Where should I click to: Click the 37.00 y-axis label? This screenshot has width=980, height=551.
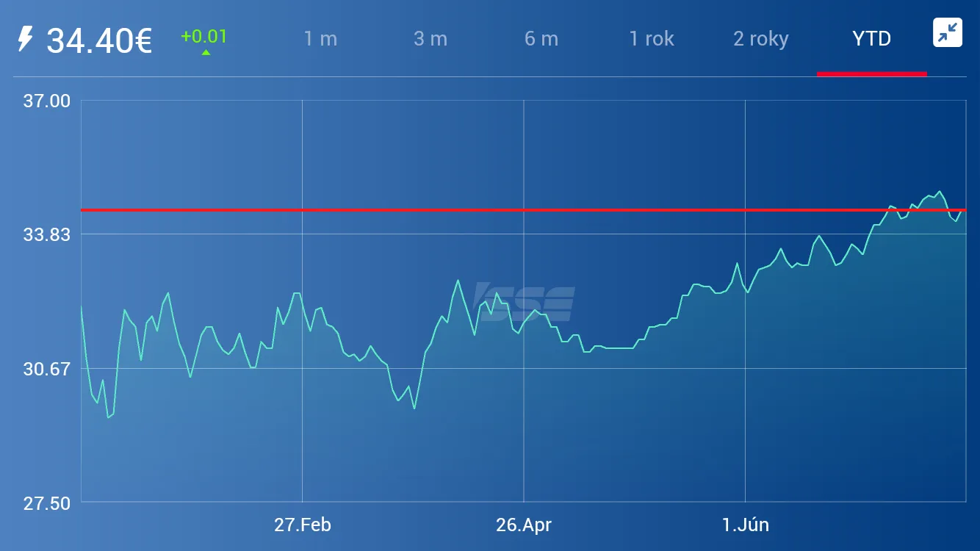coord(47,101)
